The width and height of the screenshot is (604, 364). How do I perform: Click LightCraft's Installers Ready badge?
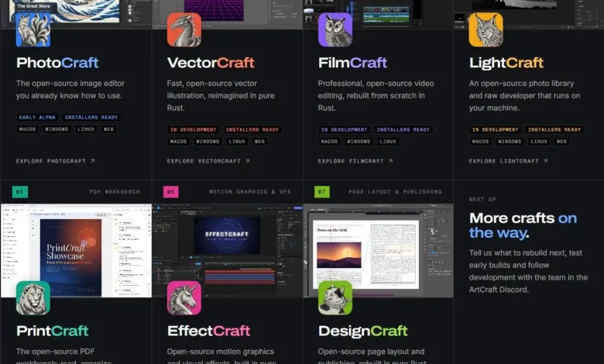(554, 129)
